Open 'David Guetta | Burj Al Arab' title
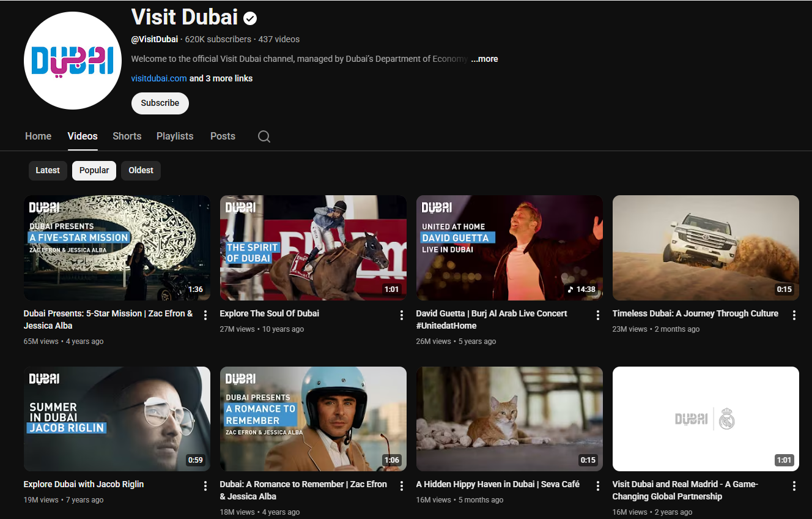 492,319
